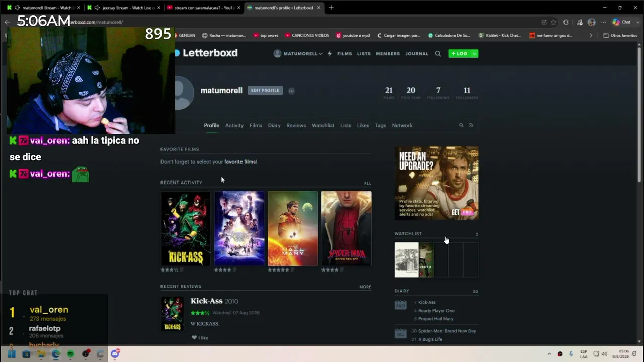644x362 pixels.
Task: Open the Copilot Chat button
Action: 621,22
